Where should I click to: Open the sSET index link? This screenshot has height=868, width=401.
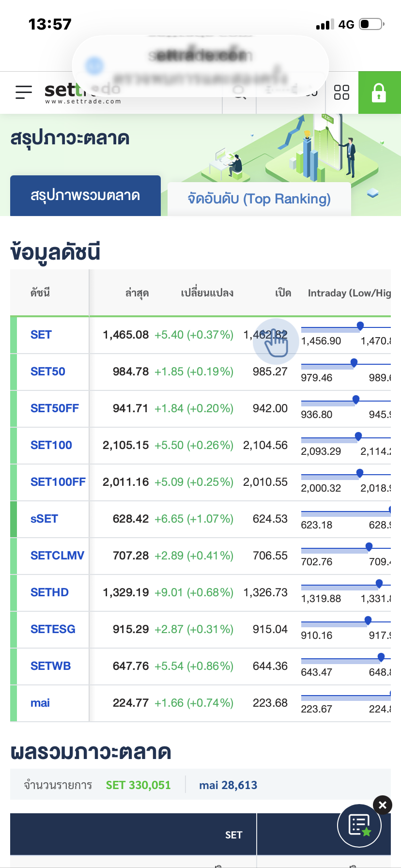tap(44, 519)
